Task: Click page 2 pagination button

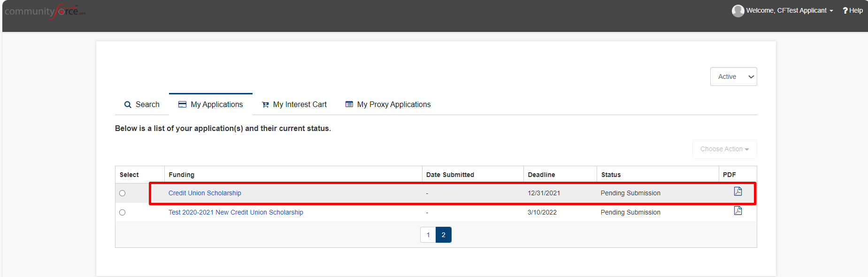Action: [x=444, y=235]
